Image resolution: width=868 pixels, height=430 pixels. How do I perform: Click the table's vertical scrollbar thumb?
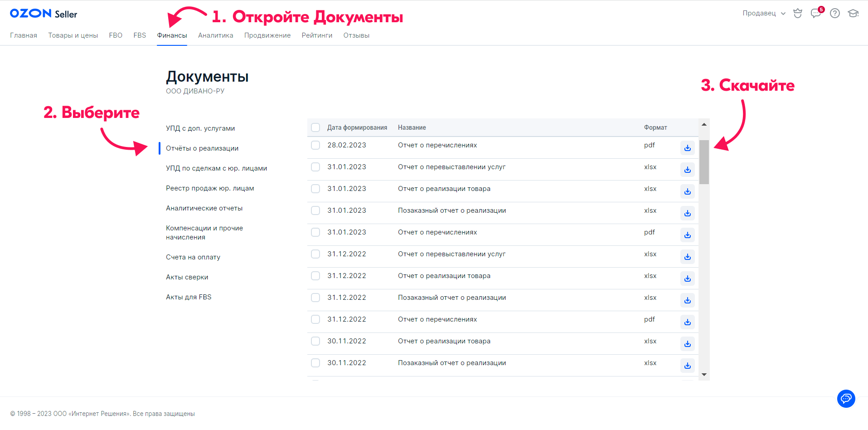704,162
